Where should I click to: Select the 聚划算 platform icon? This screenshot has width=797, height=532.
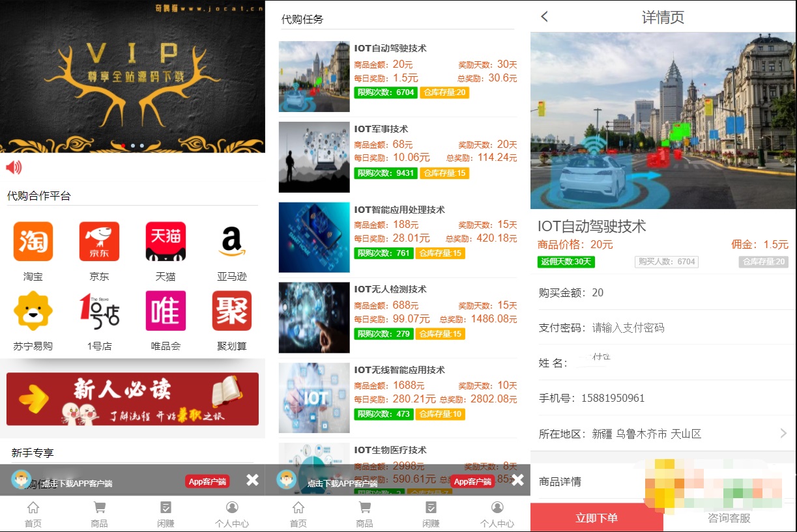[x=231, y=311]
